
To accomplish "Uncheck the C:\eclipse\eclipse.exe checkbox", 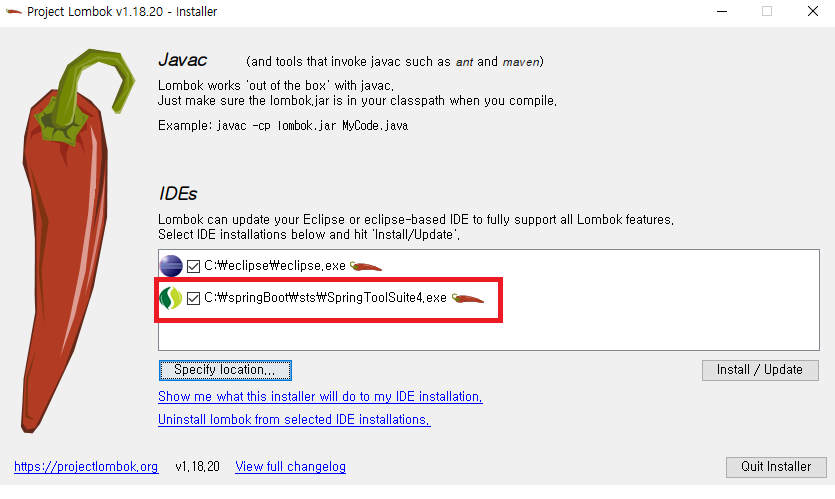I will click(x=193, y=266).
